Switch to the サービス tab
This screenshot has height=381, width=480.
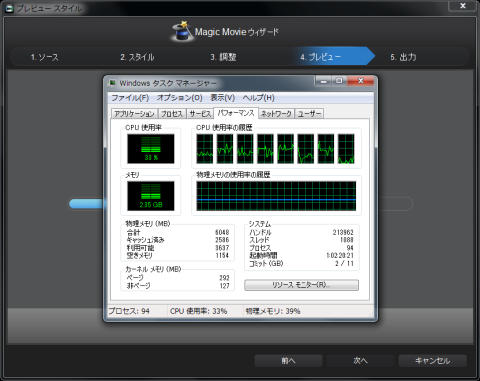[x=200, y=114]
